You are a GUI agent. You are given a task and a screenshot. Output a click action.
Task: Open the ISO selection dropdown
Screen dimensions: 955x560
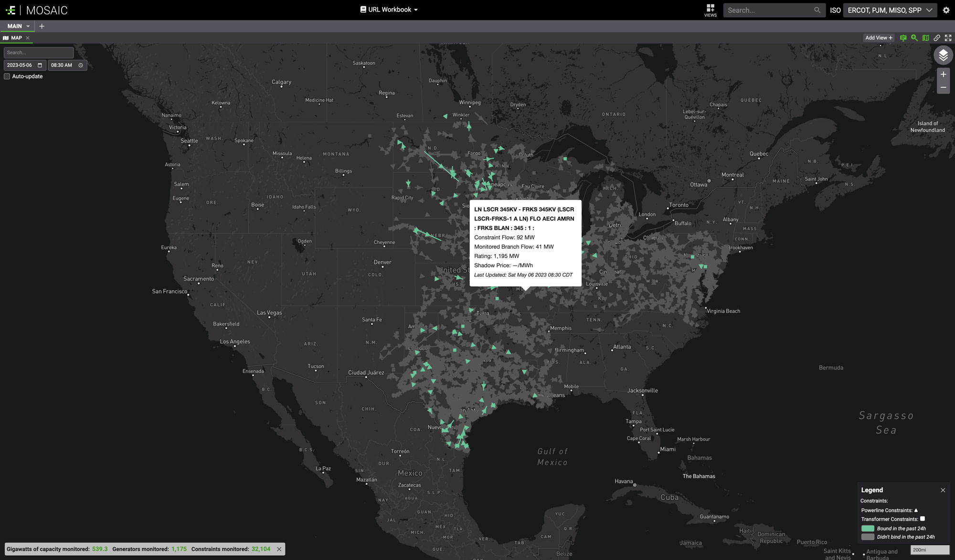click(890, 10)
